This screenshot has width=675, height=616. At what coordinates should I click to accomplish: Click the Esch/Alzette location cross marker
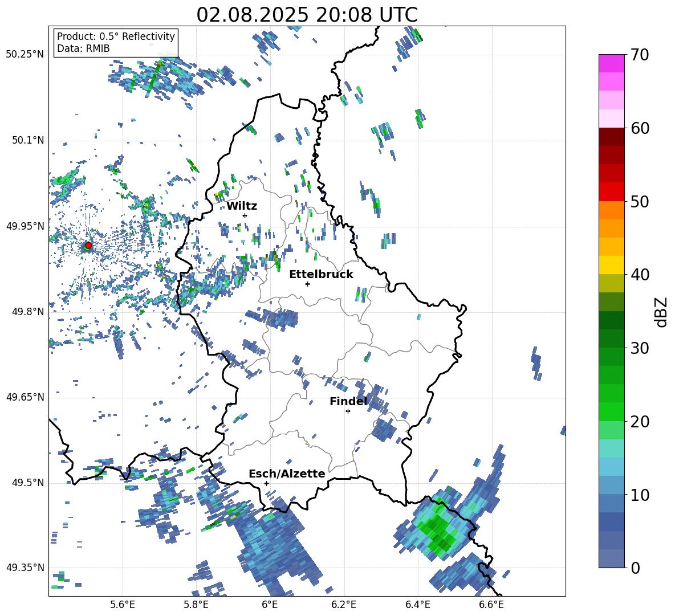(266, 483)
